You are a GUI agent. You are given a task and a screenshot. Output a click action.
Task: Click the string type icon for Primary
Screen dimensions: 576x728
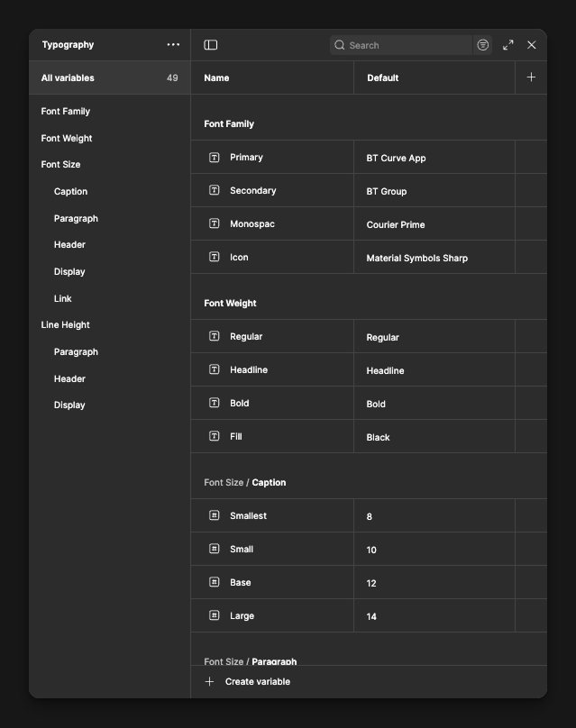tap(215, 158)
